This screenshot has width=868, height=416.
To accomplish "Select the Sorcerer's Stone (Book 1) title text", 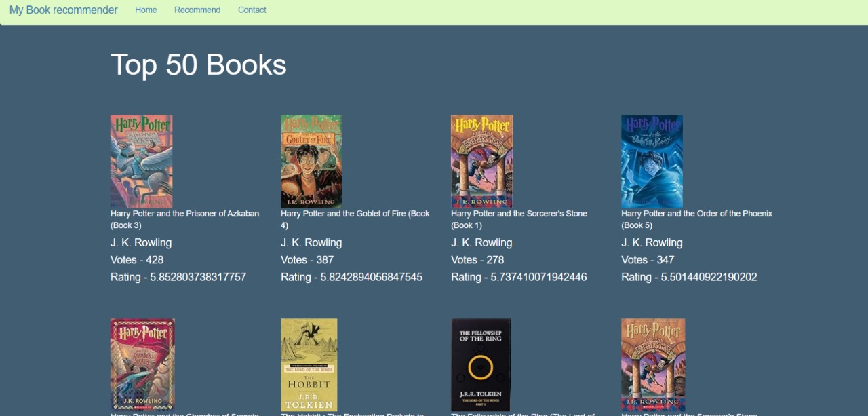I will coord(519,219).
